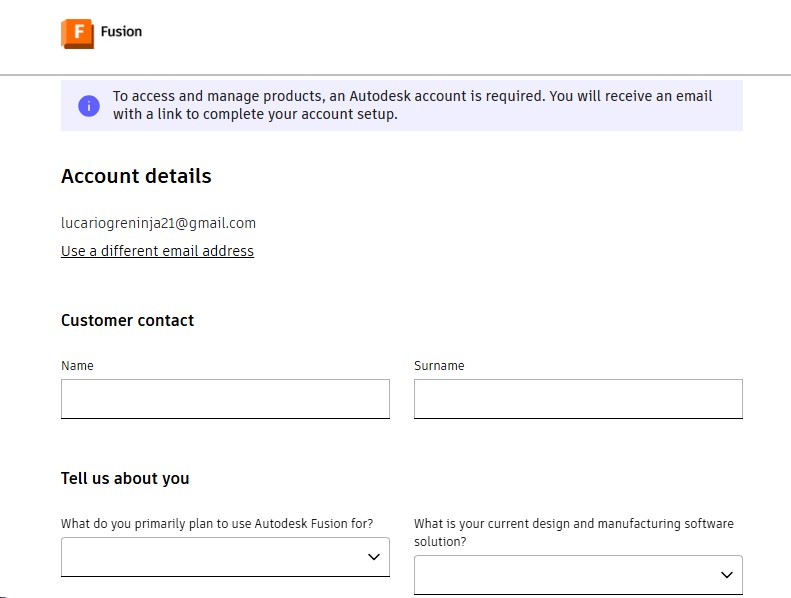This screenshot has height=598, width=791.
Task: Click the Name field label
Action: tap(77, 366)
